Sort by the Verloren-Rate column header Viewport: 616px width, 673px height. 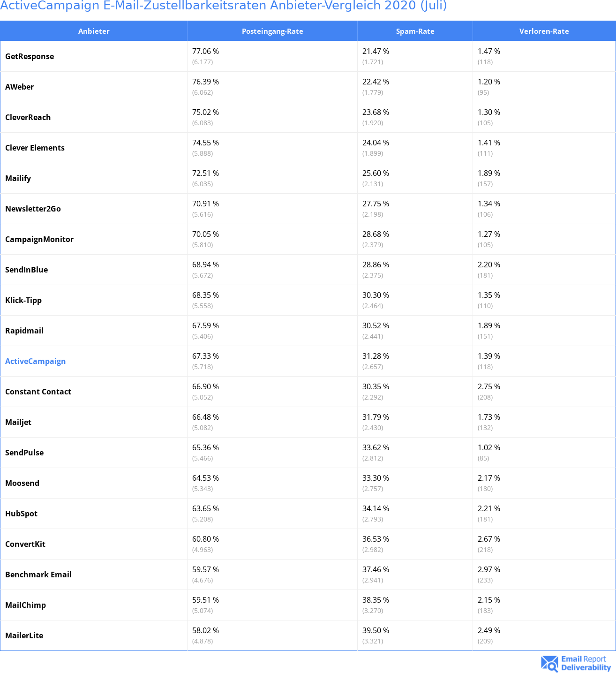click(544, 31)
